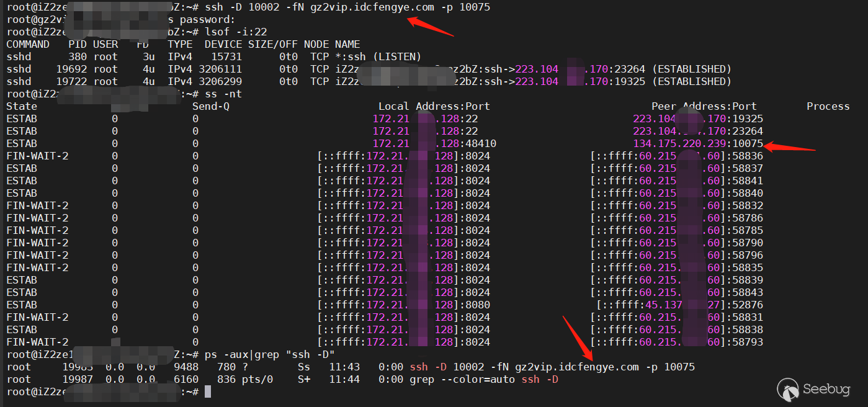Screen dimensions: 868x407
Task: Click peer address 134.175.220.239:10075
Action: tap(698, 143)
